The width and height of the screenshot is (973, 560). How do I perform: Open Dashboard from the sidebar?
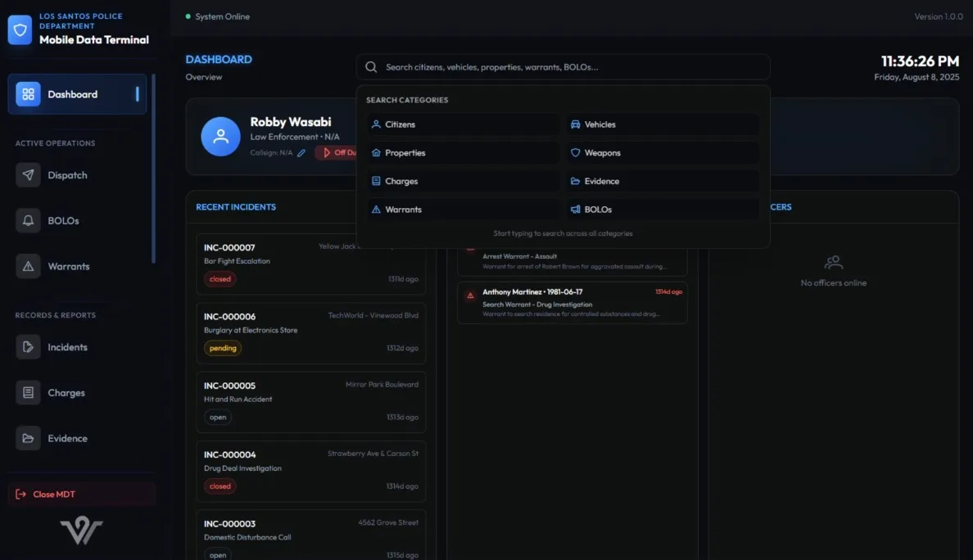[x=77, y=94]
